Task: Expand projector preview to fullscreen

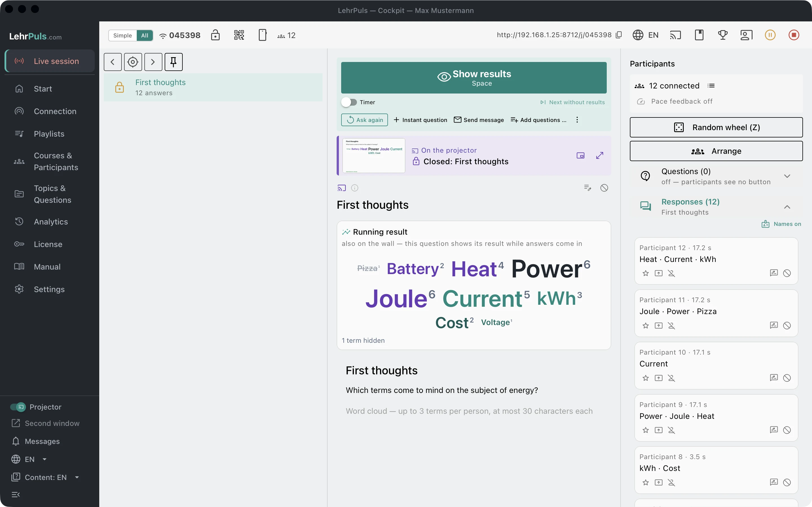Action: pyautogui.click(x=600, y=155)
